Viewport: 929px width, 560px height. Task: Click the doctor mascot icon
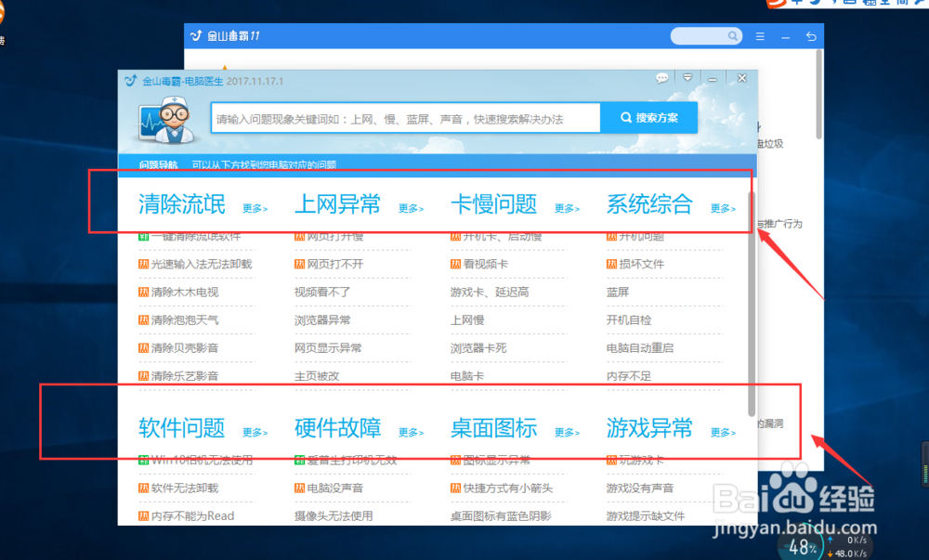(x=168, y=119)
